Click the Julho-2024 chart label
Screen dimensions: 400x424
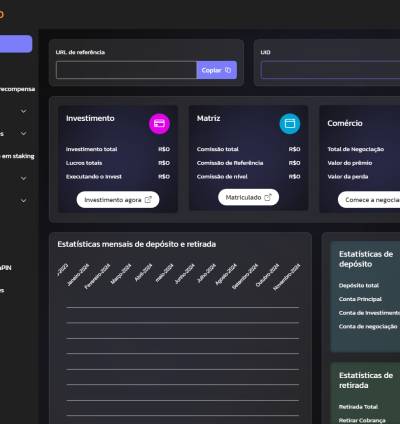tap(206, 273)
